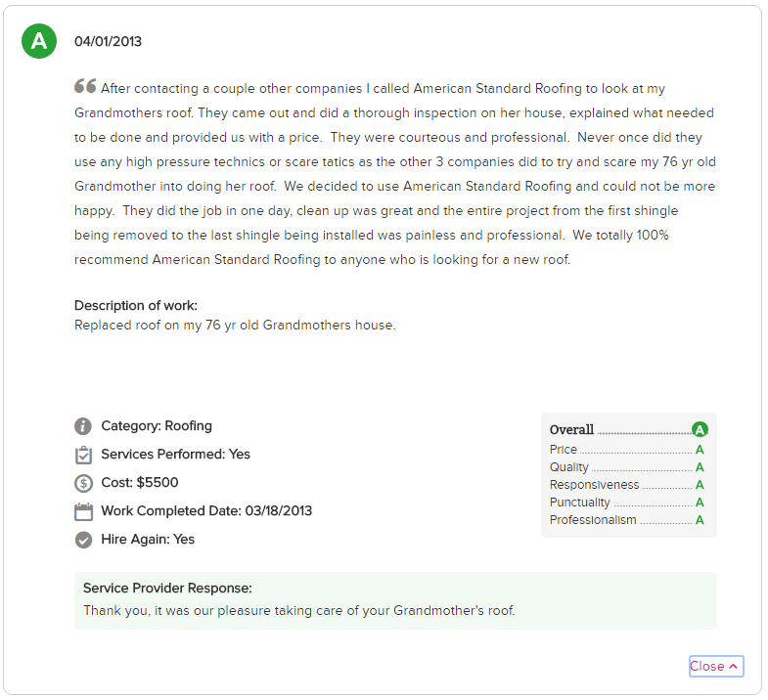Click the Description of work heading
The image size is (768, 700).
point(136,305)
